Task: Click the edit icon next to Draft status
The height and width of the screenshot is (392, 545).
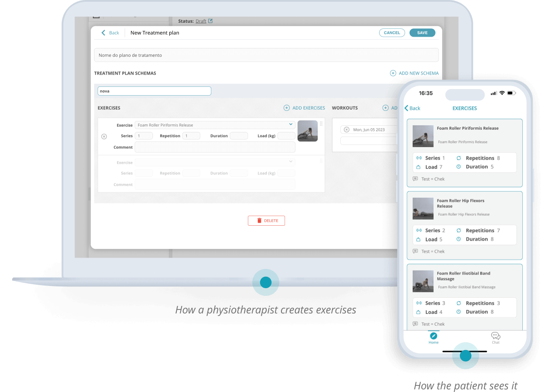Action: (210, 21)
